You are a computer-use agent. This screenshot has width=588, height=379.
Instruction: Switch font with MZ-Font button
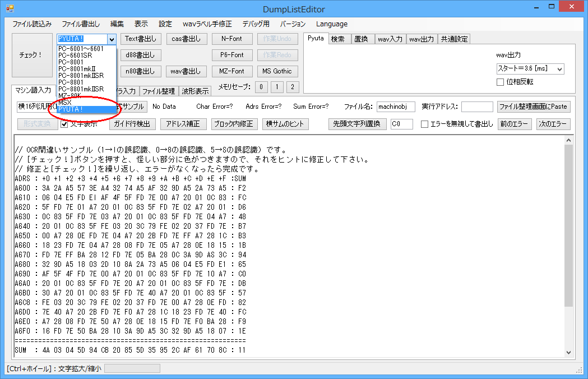pyautogui.click(x=232, y=71)
